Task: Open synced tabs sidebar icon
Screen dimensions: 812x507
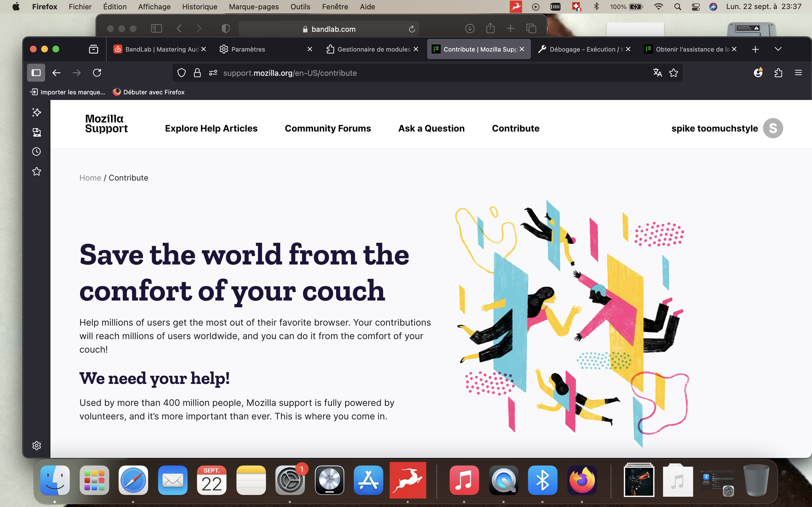Action: [x=37, y=132]
